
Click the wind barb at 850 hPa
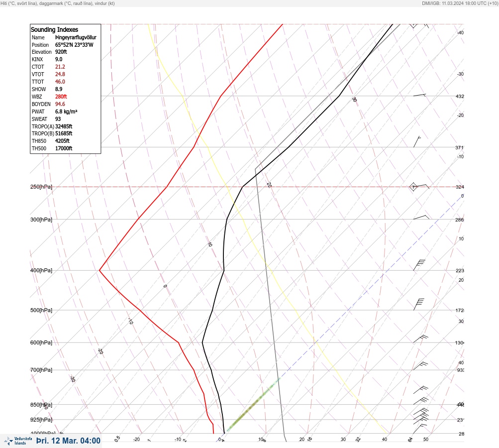pos(421,401)
